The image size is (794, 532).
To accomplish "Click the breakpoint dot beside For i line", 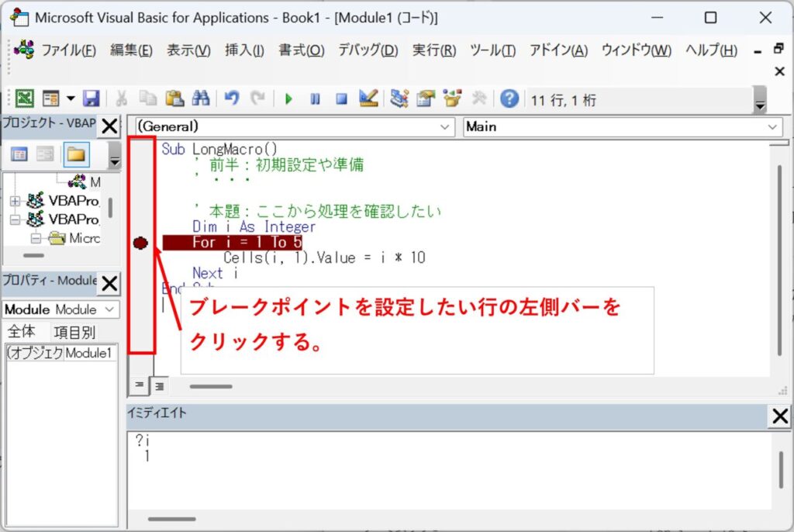I will click(140, 244).
